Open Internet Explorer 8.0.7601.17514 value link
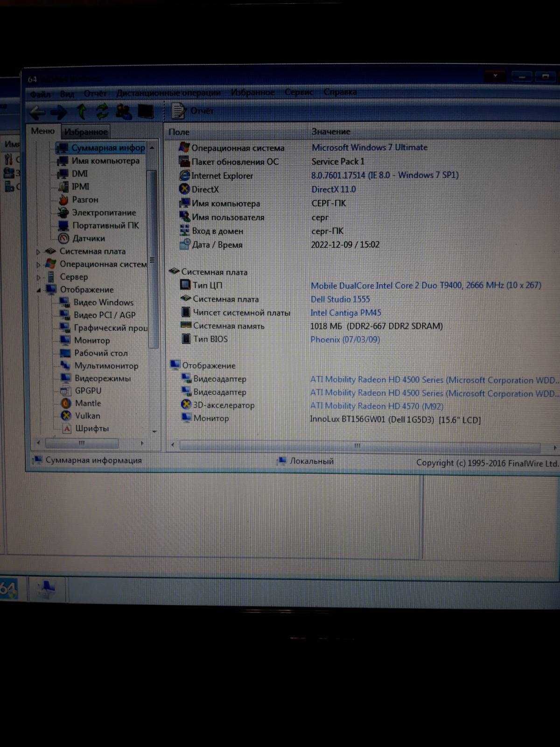Screen dimensions: 560x747 point(385,175)
